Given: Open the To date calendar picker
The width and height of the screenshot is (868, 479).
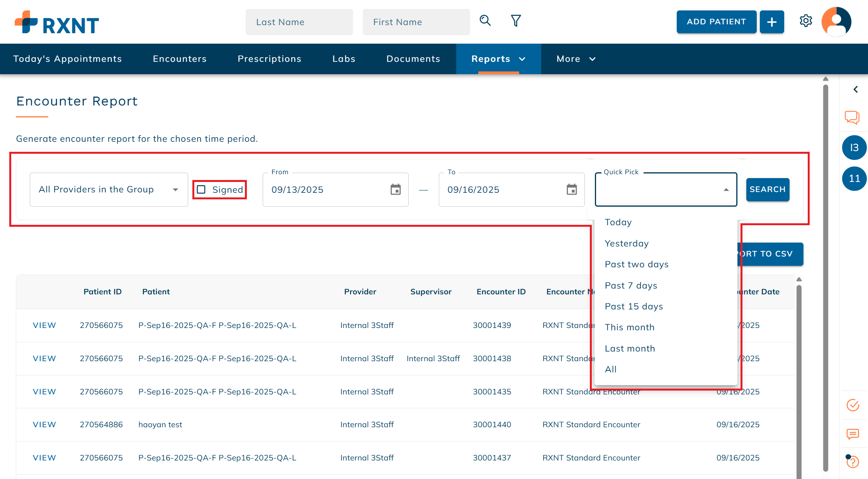Looking at the screenshot, I should pos(572,190).
